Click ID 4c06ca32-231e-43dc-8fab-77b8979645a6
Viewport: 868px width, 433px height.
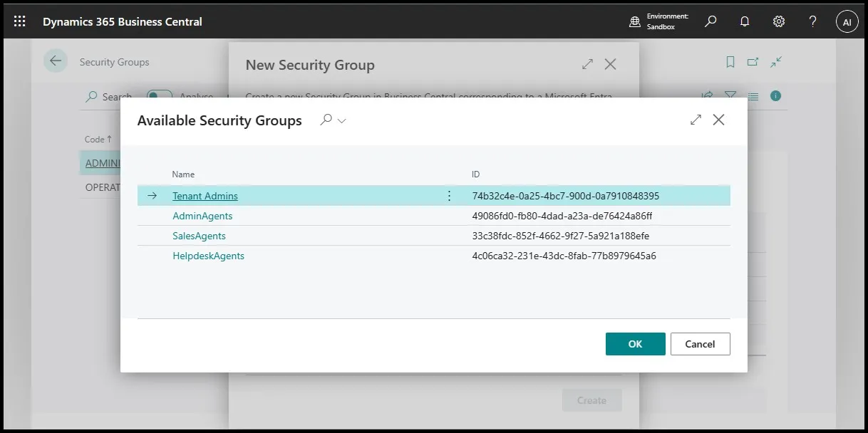click(564, 256)
